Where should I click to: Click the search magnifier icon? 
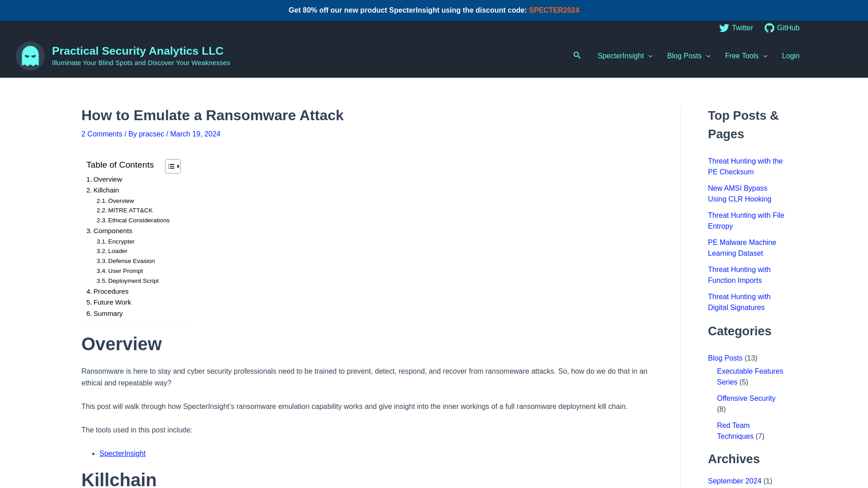[x=576, y=55]
